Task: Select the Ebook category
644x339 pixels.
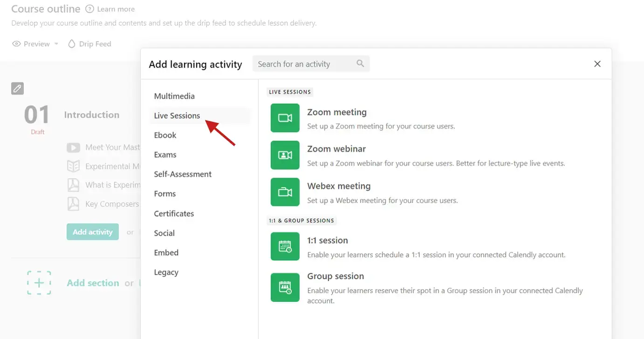Action: tap(165, 135)
